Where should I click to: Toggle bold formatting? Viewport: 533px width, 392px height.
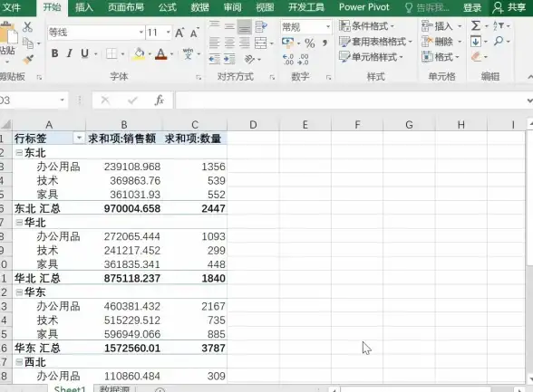click(x=54, y=53)
